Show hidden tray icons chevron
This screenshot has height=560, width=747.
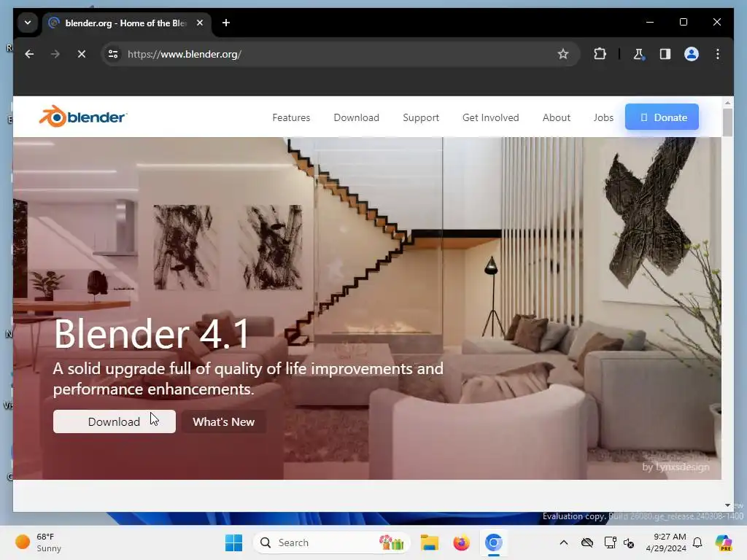[x=564, y=542]
